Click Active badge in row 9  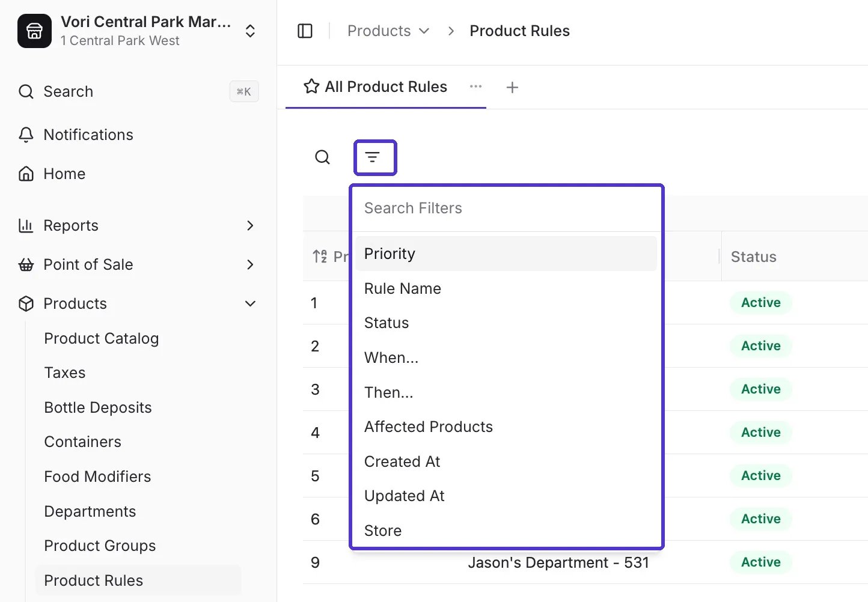click(761, 562)
